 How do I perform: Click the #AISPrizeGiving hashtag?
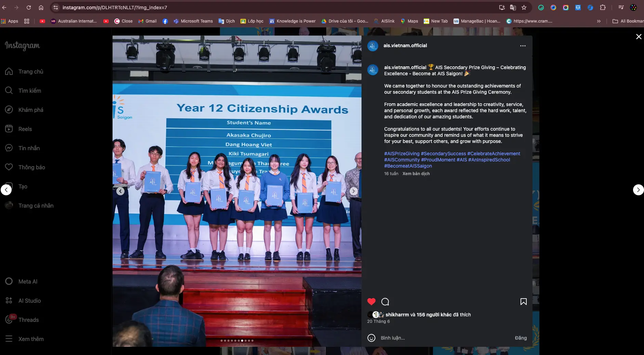[402, 154]
